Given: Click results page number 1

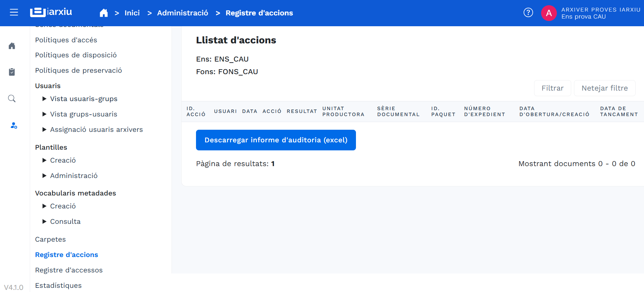Looking at the screenshot, I should click(x=273, y=164).
